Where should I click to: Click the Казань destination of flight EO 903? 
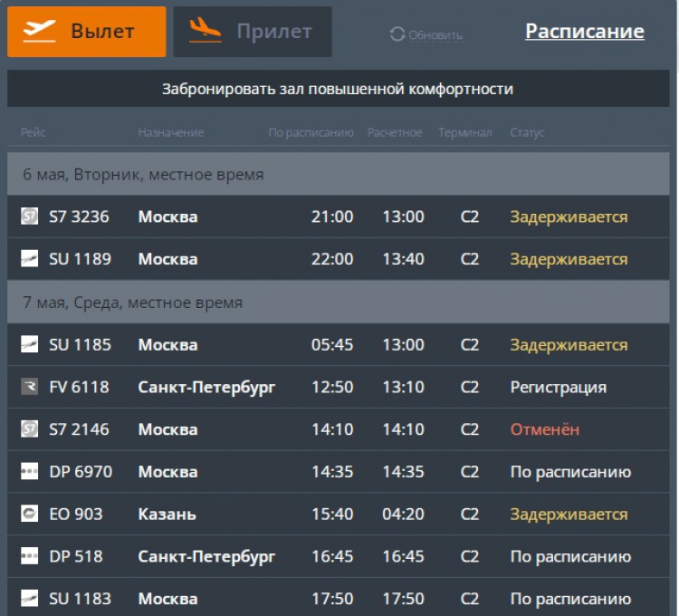(x=167, y=514)
